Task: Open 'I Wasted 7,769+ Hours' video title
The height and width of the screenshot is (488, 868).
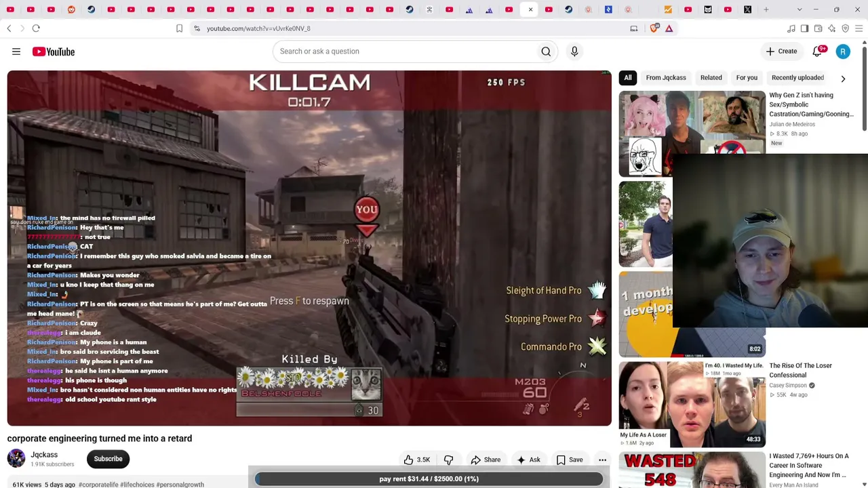Action: click(808, 466)
